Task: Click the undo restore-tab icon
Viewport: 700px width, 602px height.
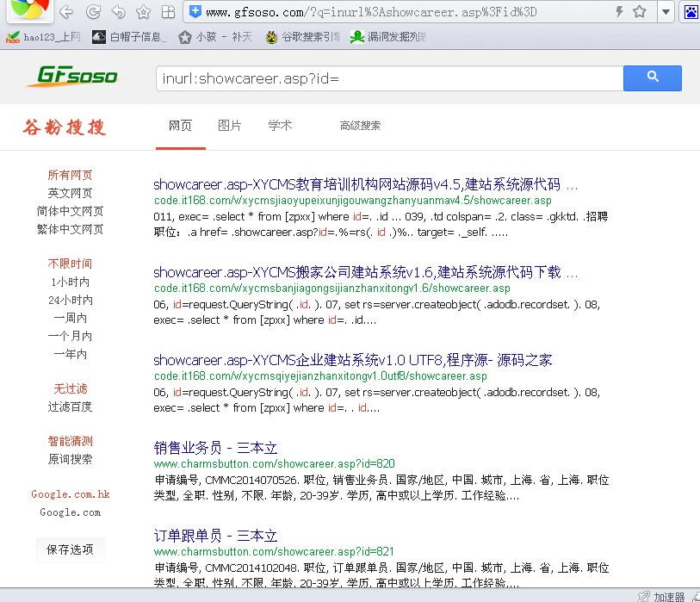Action: click(118, 12)
